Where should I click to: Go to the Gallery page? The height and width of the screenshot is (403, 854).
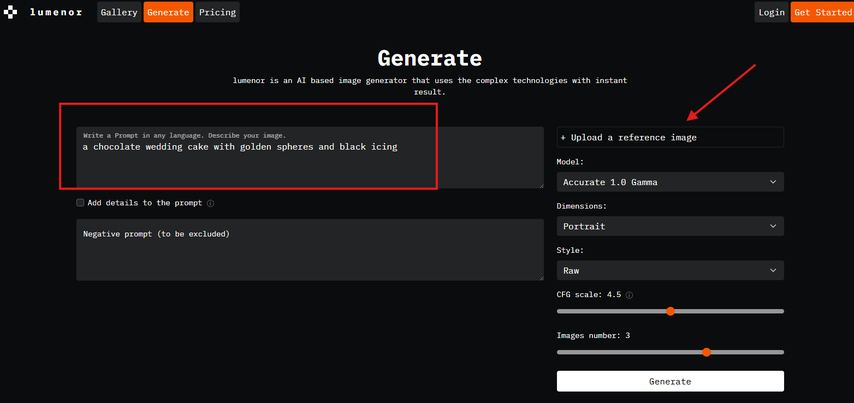pos(119,12)
